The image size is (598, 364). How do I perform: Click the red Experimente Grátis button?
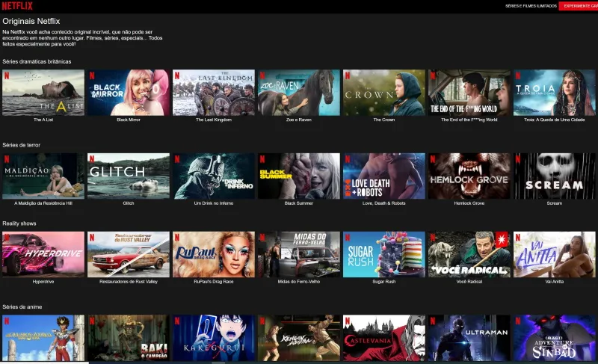point(579,6)
